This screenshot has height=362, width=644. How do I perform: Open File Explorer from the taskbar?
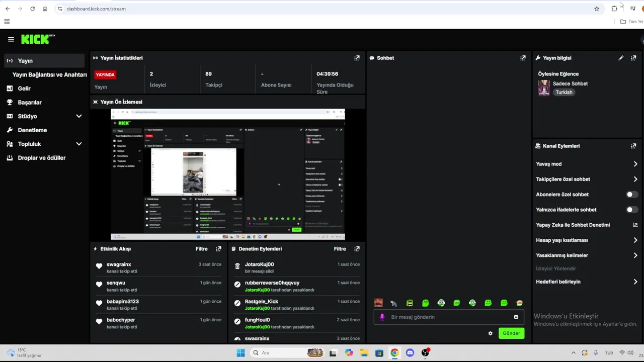click(364, 352)
